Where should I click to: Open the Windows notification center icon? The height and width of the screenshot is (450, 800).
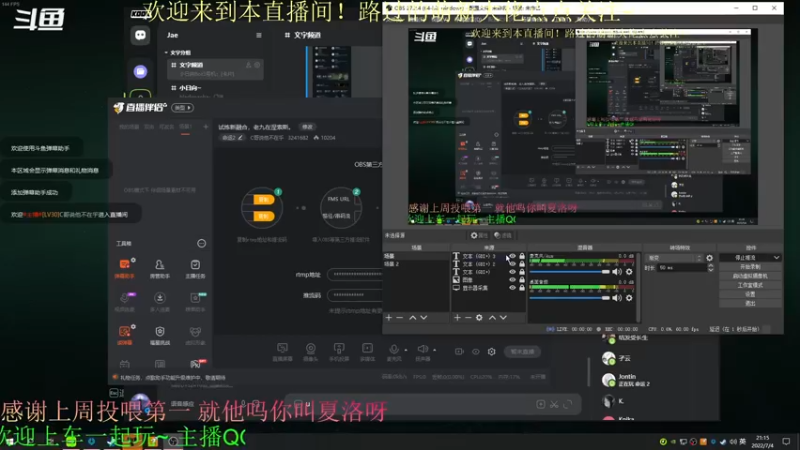[786, 441]
